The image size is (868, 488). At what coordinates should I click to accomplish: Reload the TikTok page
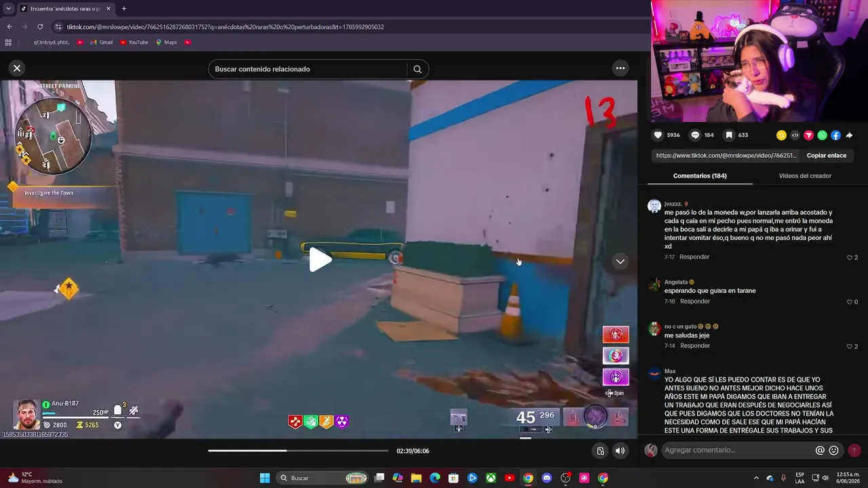pos(40,26)
